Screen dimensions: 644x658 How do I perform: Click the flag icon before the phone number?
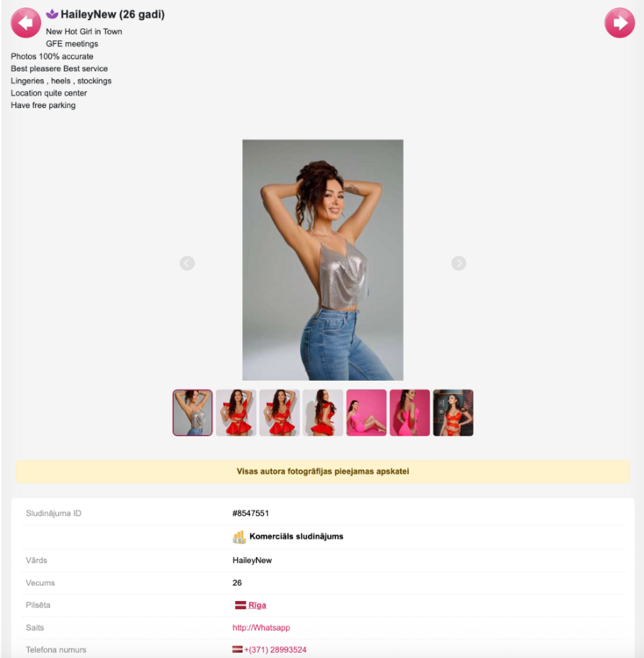tap(238, 649)
